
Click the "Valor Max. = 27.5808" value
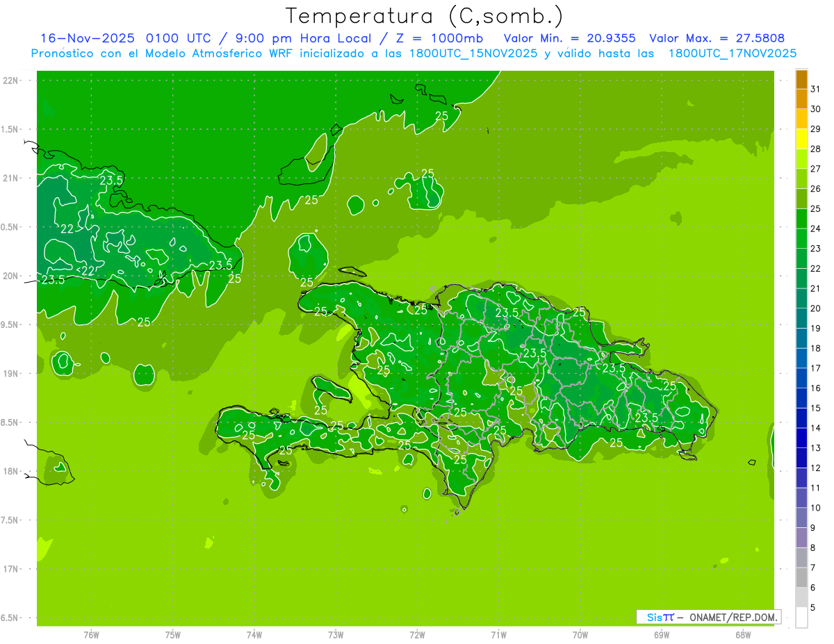coord(717,38)
